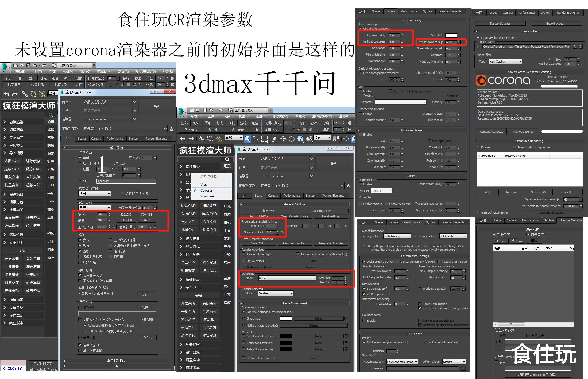Click Select and Place sphere icon in middle window
The width and height of the screenshot is (588, 379).
309,139
